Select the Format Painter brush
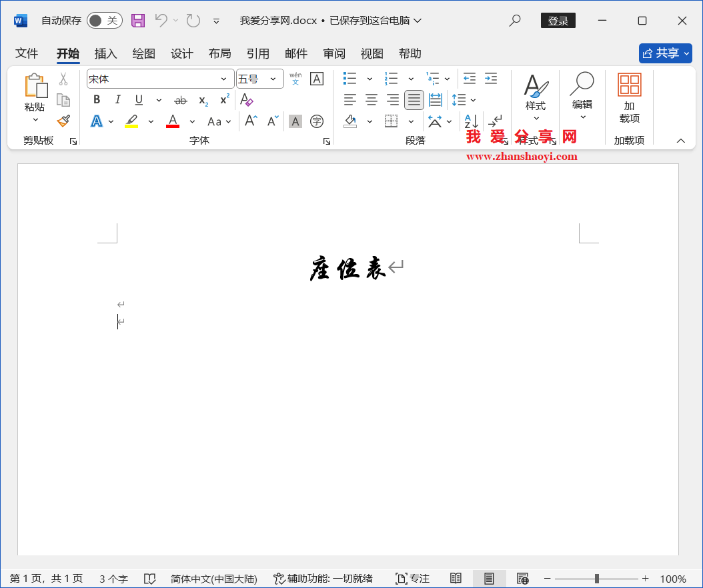The image size is (703, 588). pyautogui.click(x=63, y=121)
